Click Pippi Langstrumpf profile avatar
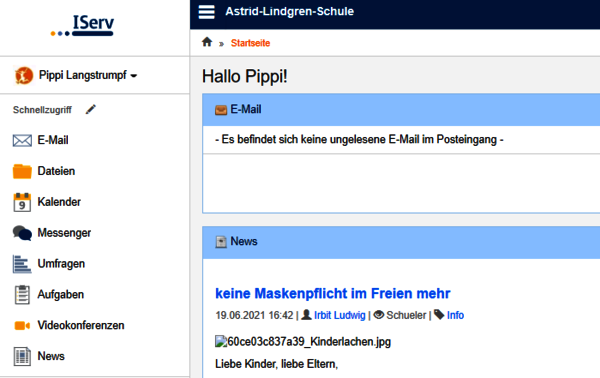 click(x=24, y=75)
